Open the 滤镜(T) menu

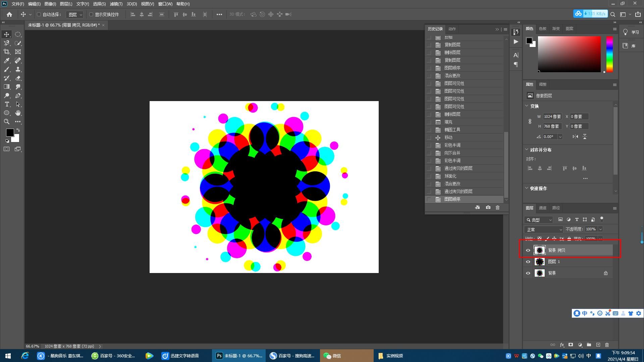tap(116, 4)
